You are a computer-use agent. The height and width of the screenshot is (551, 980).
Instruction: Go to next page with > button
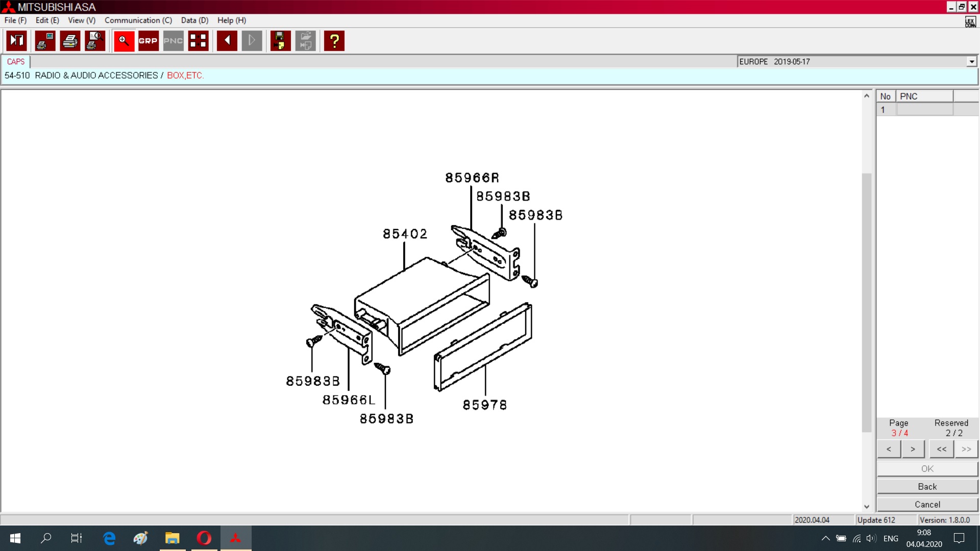pos(913,449)
